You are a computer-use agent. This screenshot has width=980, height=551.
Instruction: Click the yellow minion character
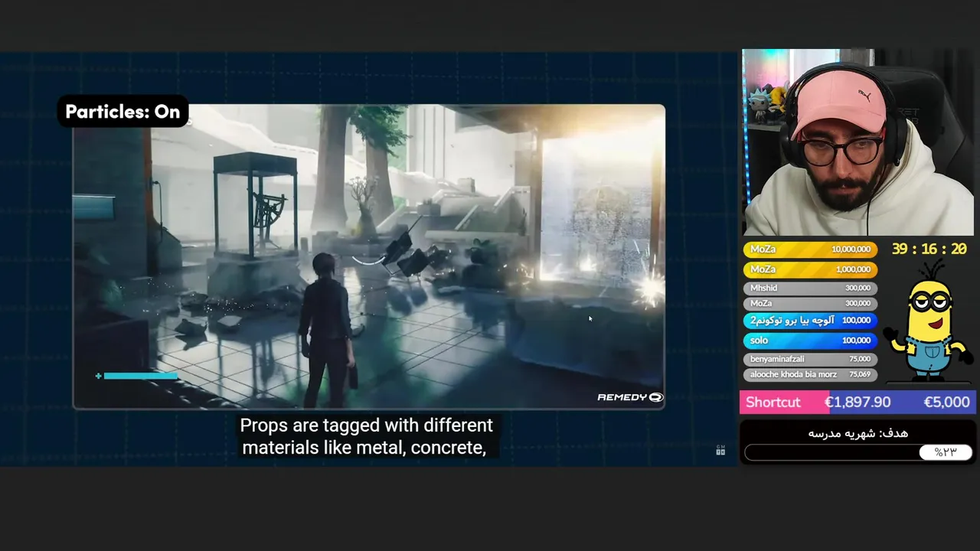coord(927,320)
